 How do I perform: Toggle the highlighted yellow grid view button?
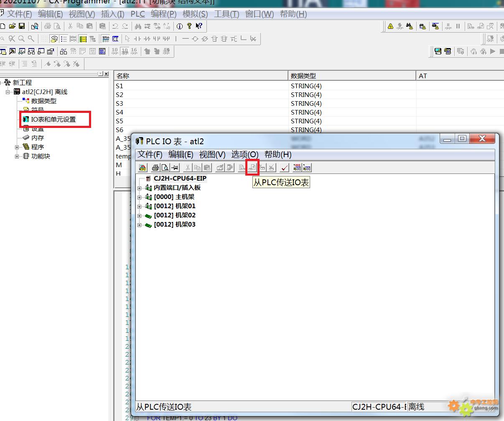point(83,39)
